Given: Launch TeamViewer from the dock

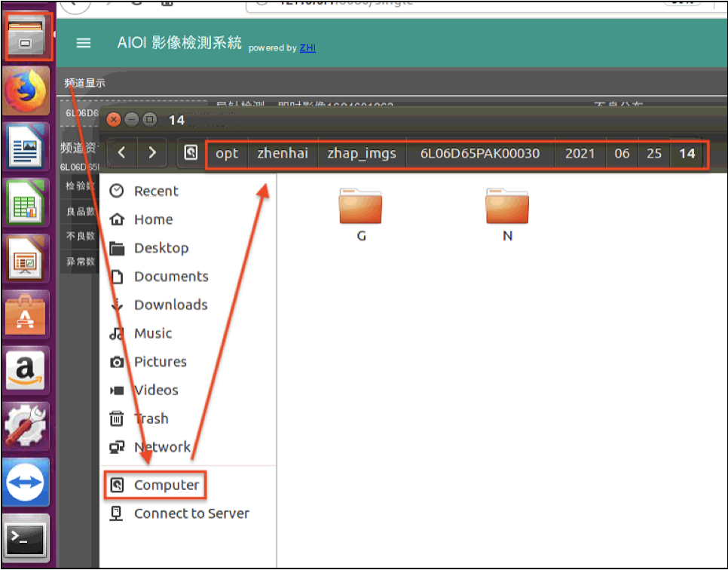Looking at the screenshot, I should [x=26, y=483].
